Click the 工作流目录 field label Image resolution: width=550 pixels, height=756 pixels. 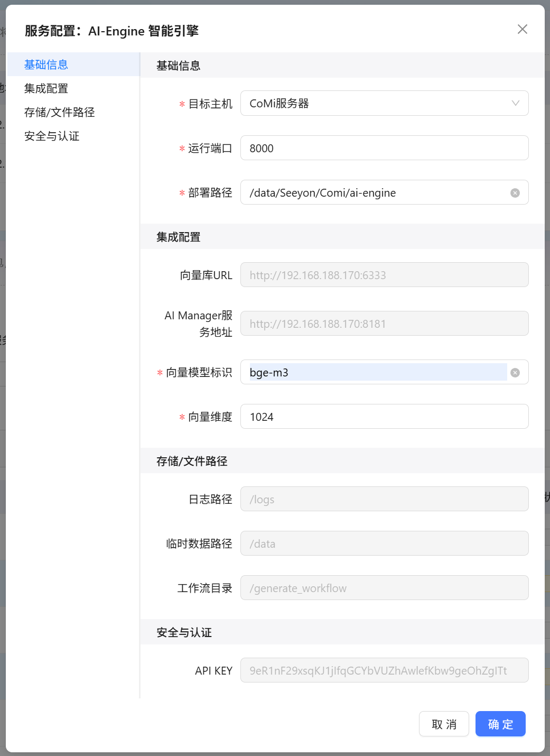point(205,588)
